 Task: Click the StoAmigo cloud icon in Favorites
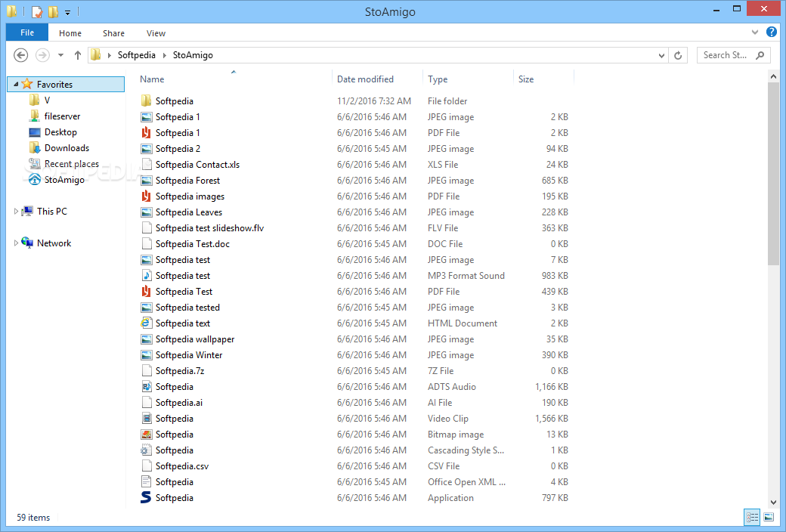pyautogui.click(x=34, y=180)
